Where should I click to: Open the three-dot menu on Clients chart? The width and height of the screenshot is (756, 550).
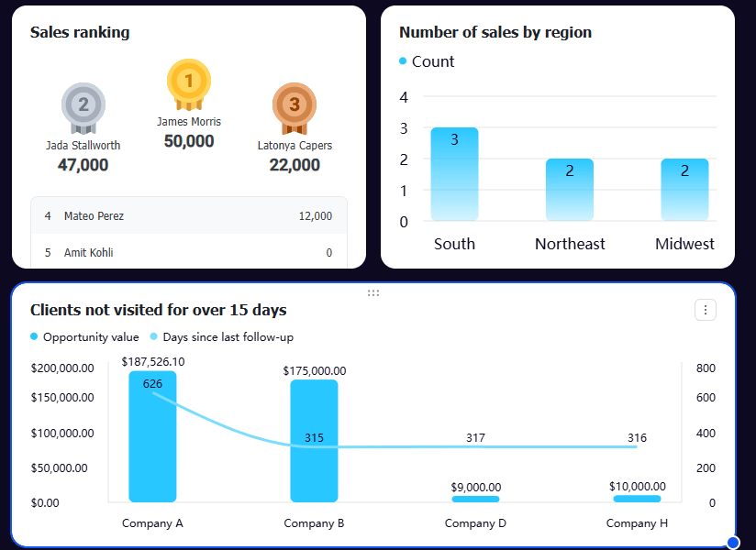(x=705, y=310)
